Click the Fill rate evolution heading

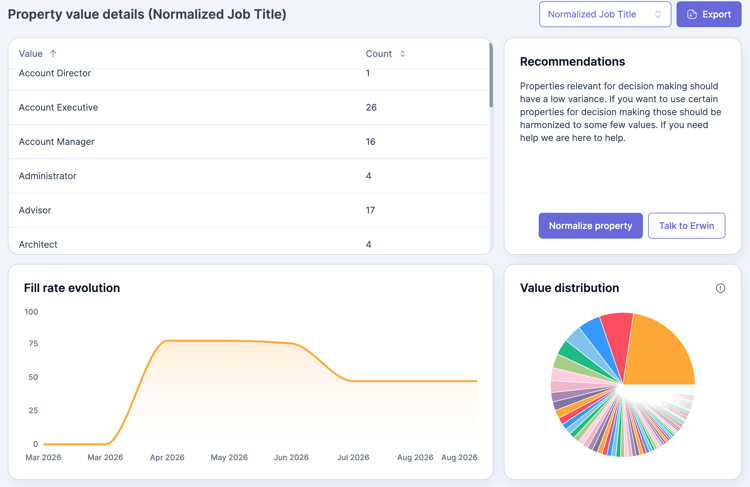pos(72,288)
